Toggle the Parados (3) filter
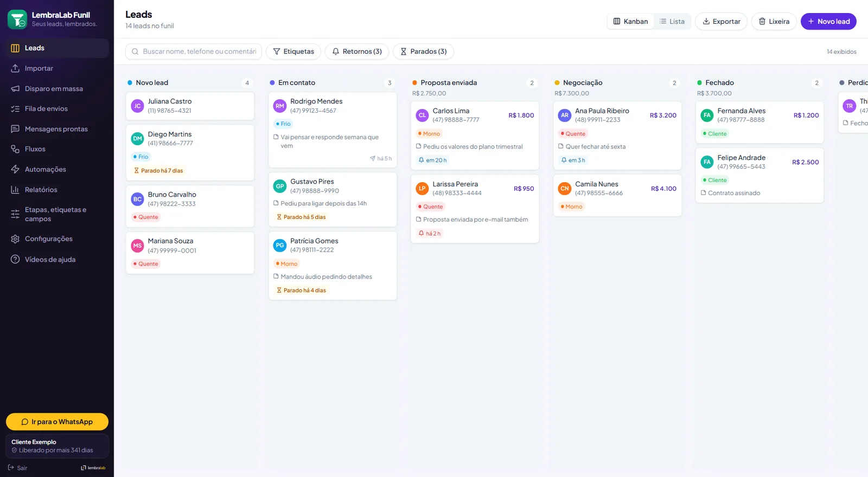868x477 pixels. [423, 51]
